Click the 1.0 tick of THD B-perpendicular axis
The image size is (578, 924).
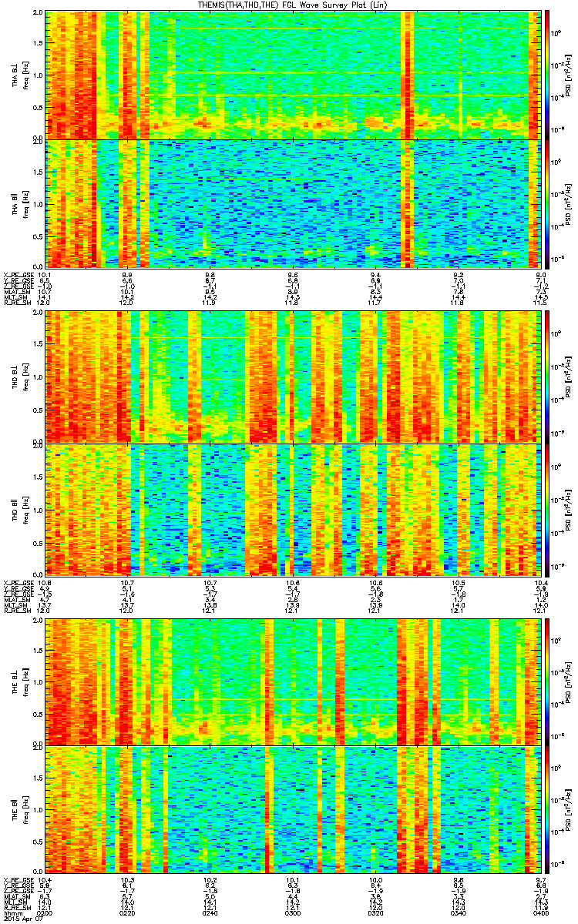coord(39,377)
